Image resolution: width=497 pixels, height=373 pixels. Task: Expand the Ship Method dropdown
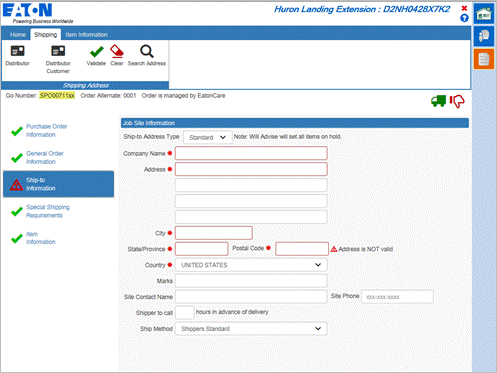point(251,329)
